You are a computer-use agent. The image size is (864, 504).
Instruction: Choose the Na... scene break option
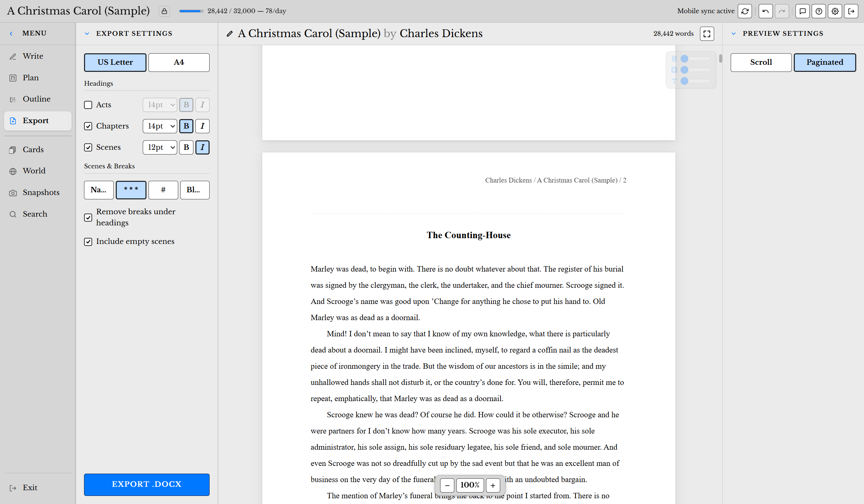99,190
